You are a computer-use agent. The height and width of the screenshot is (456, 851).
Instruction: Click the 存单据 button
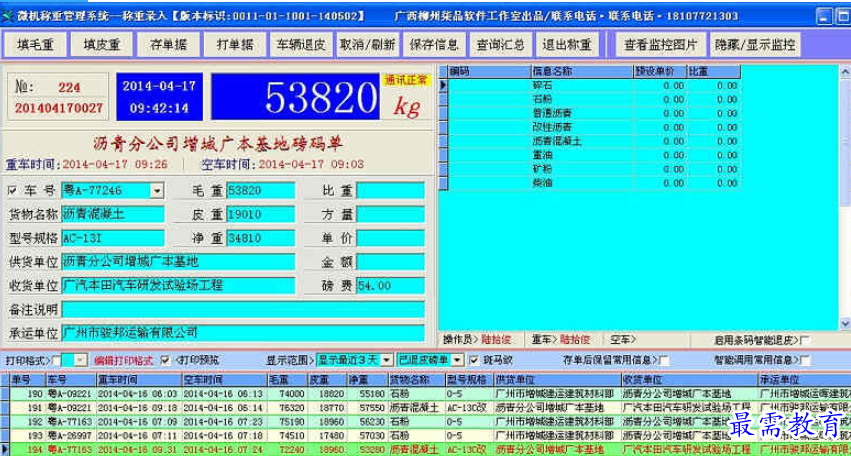(x=168, y=45)
